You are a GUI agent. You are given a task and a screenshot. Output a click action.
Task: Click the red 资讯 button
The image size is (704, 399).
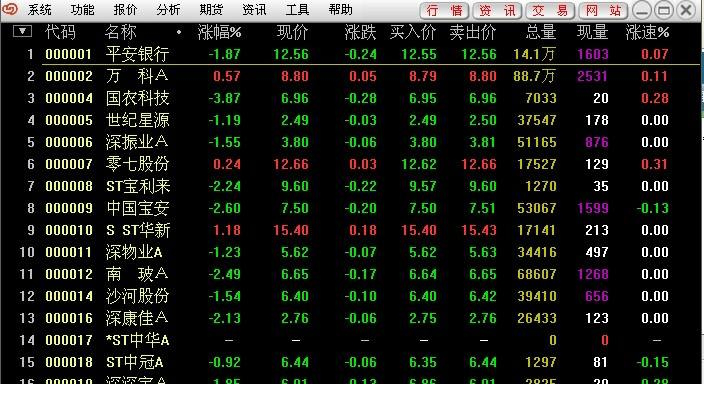pyautogui.click(x=497, y=10)
